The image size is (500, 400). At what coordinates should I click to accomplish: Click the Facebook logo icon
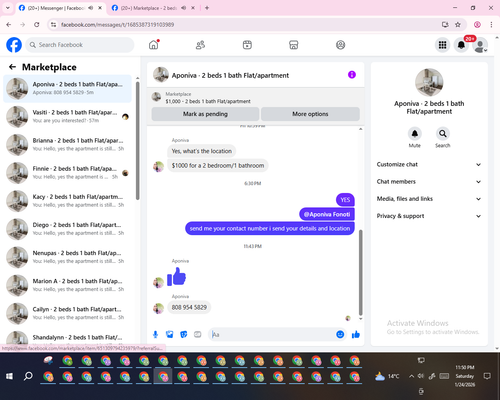[14, 45]
